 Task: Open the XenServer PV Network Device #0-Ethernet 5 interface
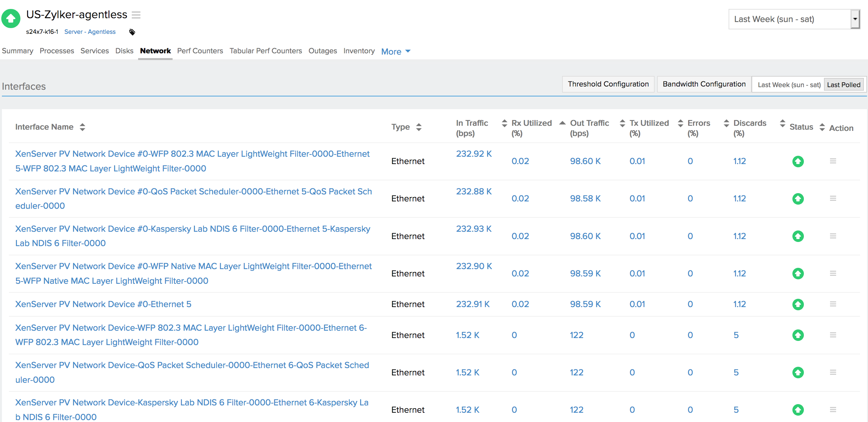(103, 304)
